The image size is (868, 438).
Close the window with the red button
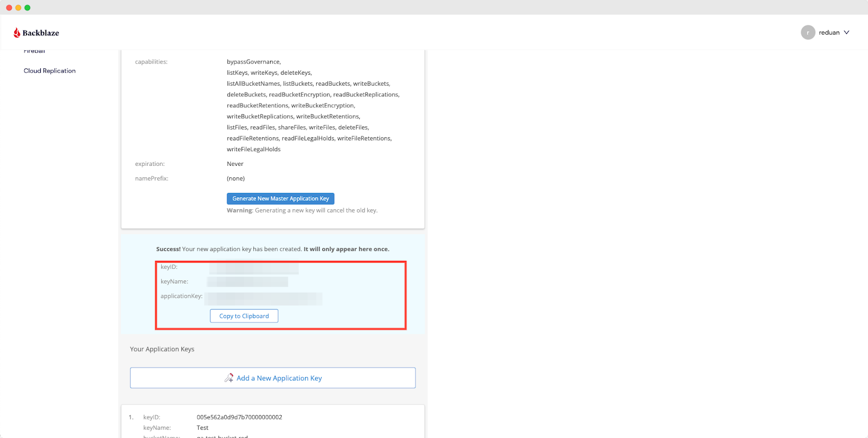click(x=9, y=8)
